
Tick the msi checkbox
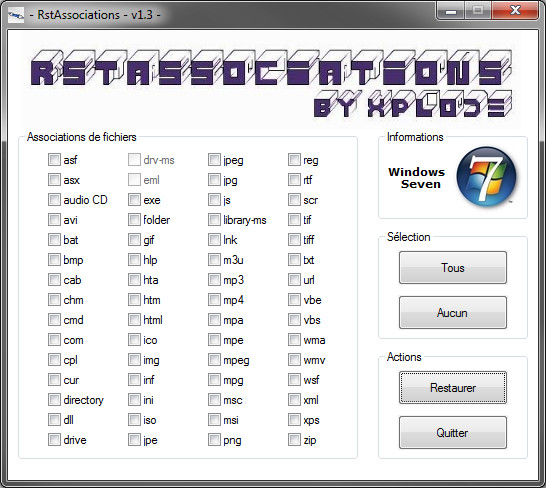(214, 420)
